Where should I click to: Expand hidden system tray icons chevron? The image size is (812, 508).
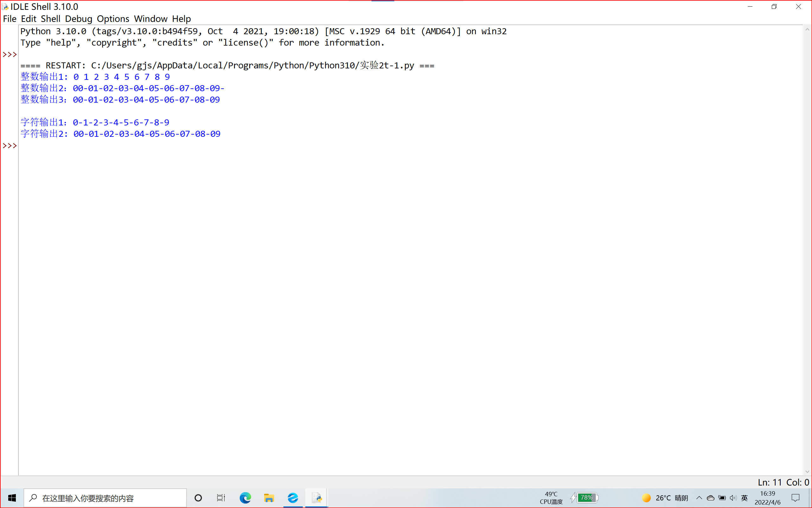pyautogui.click(x=699, y=498)
